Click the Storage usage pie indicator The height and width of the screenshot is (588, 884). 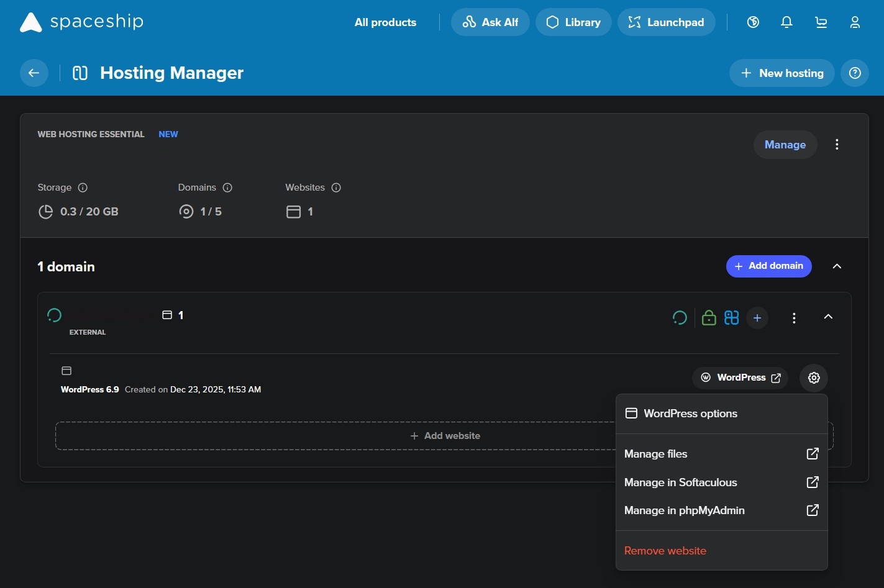coord(46,211)
